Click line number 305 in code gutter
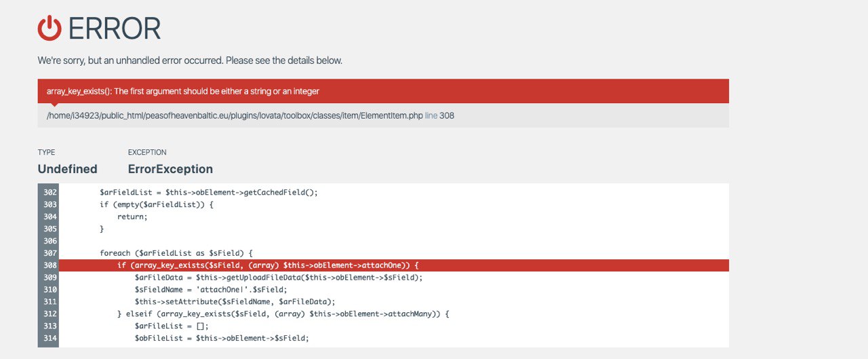The height and width of the screenshot is (359, 868). coord(50,229)
